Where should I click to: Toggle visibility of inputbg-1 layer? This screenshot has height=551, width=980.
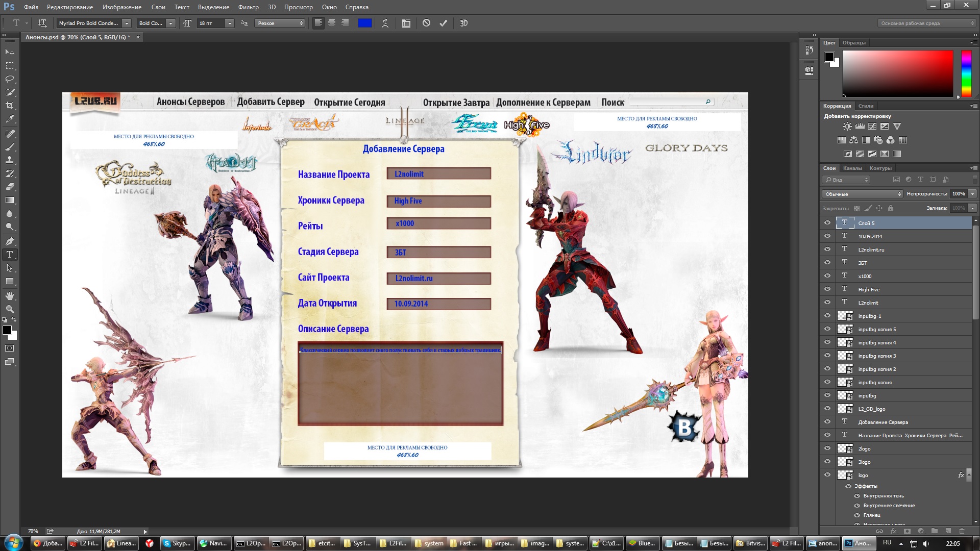(827, 316)
